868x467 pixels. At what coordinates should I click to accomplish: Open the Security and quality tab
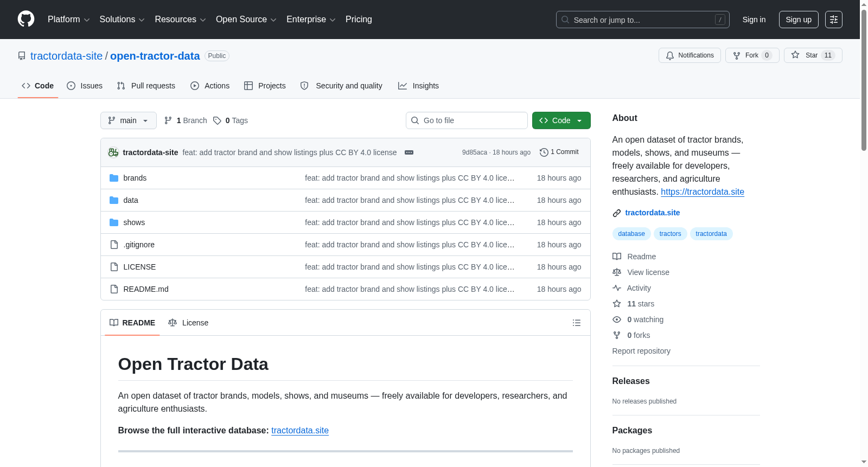coord(341,86)
